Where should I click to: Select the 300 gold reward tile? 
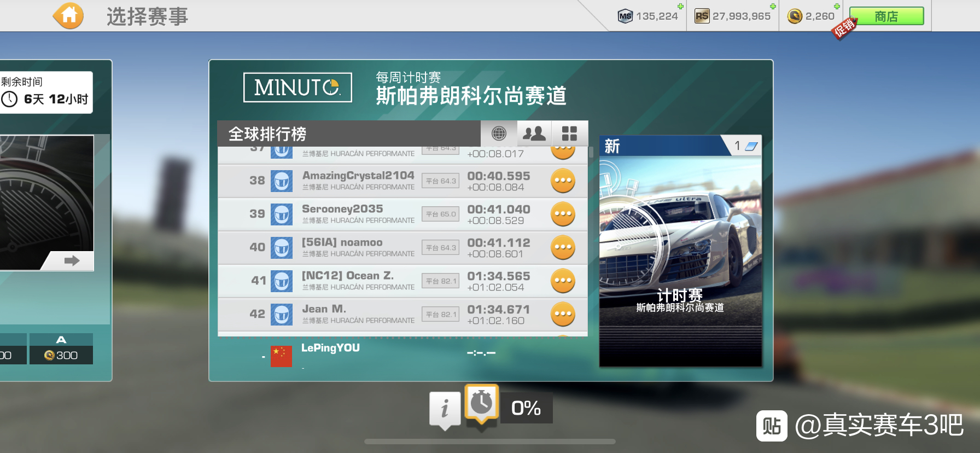click(61, 349)
